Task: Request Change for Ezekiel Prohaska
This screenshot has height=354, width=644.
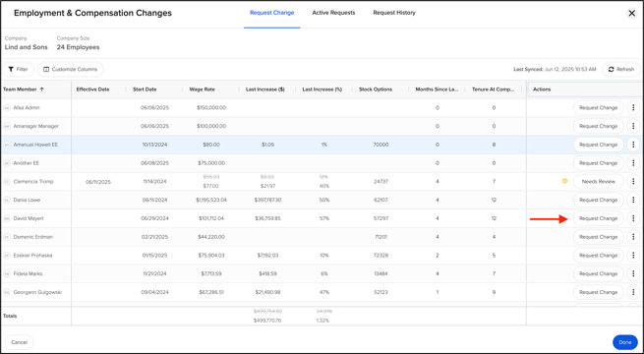Action: tap(599, 256)
